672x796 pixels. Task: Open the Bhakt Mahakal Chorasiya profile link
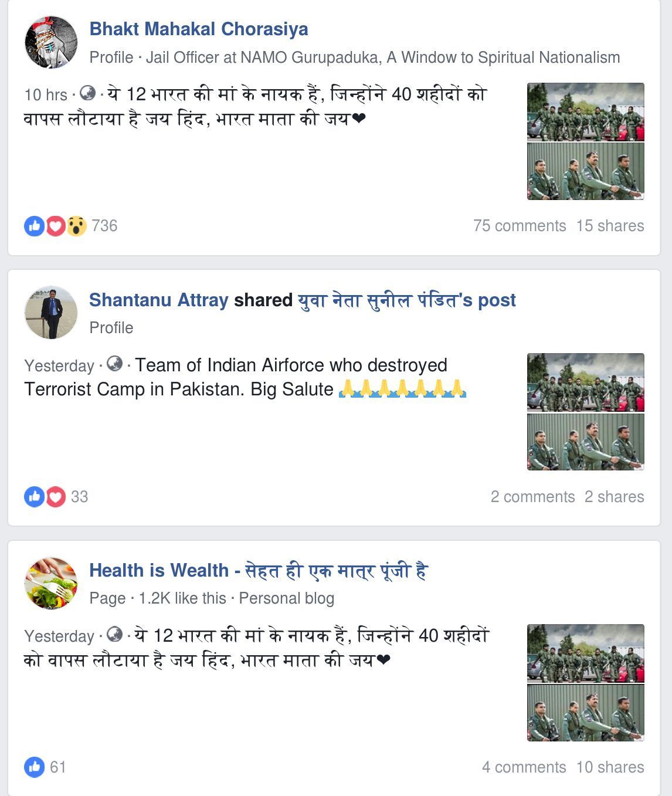tap(199, 29)
